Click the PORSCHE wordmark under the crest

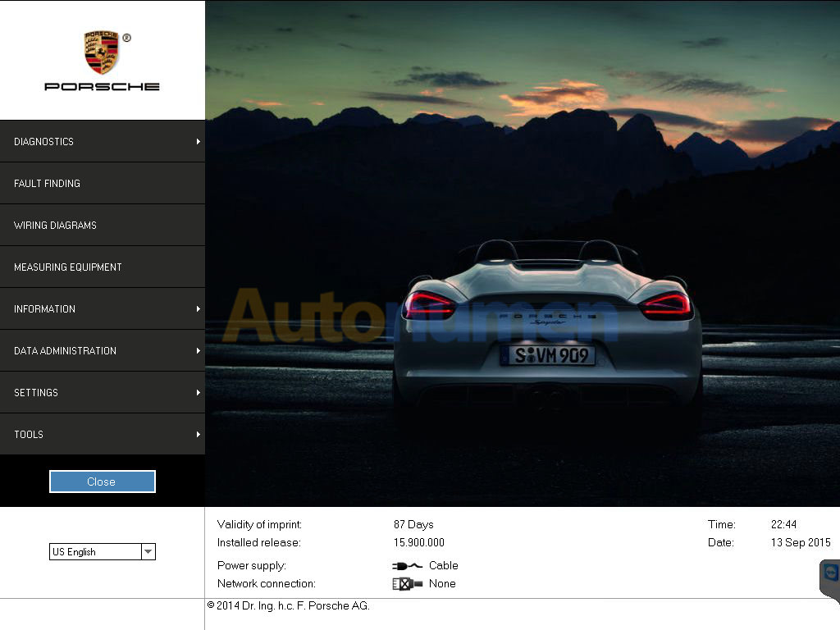102,86
